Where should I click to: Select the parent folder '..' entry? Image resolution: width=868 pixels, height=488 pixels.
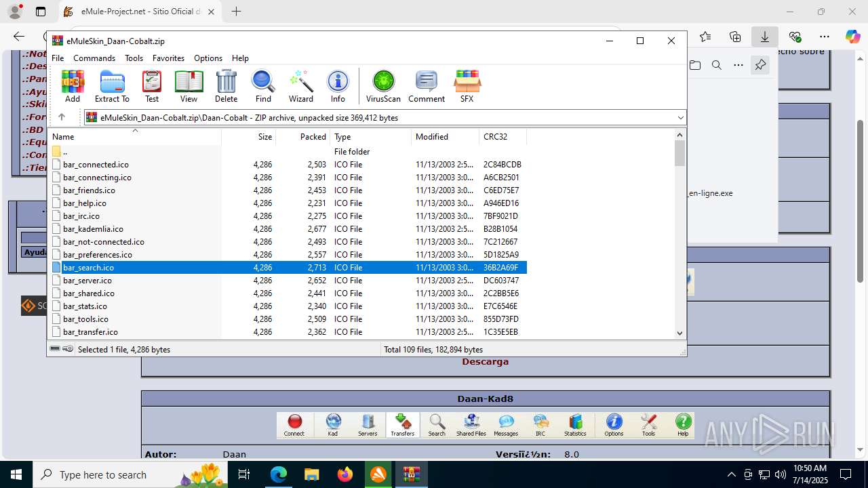click(x=288, y=151)
